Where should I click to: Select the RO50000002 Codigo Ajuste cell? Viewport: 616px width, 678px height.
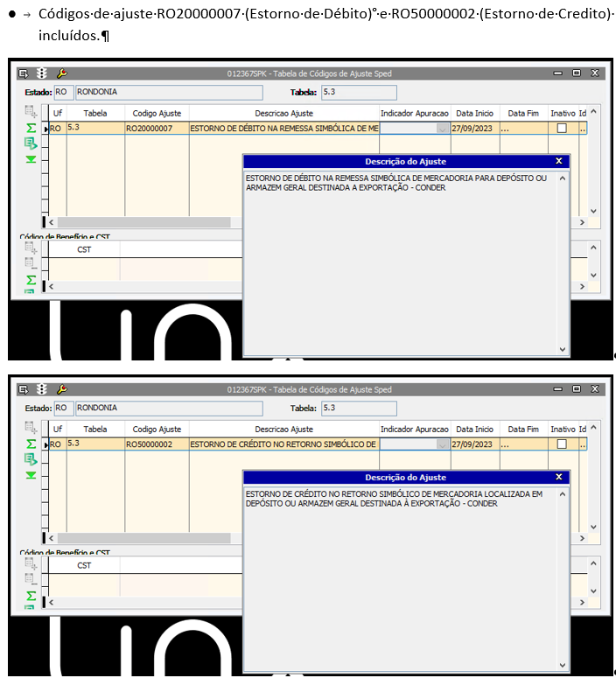(x=157, y=444)
